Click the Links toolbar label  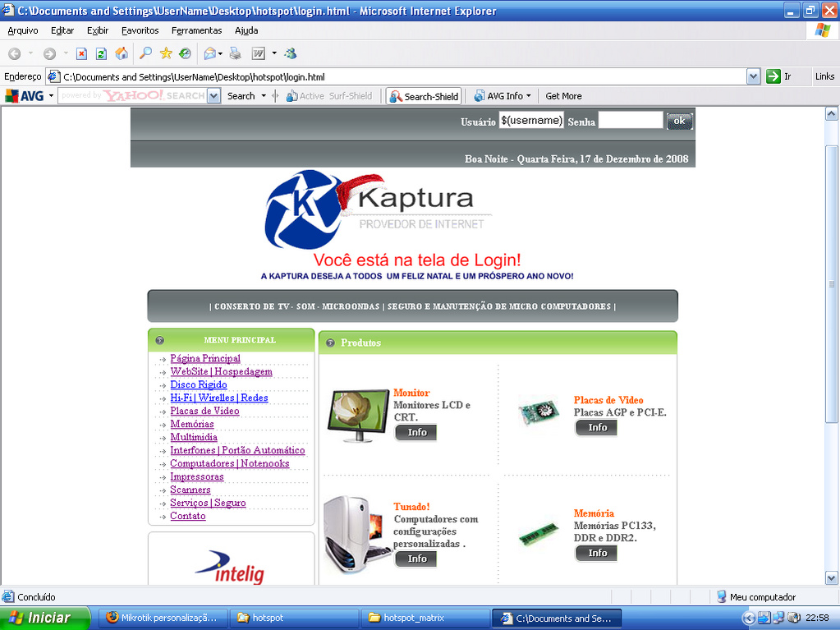pyautogui.click(x=824, y=76)
